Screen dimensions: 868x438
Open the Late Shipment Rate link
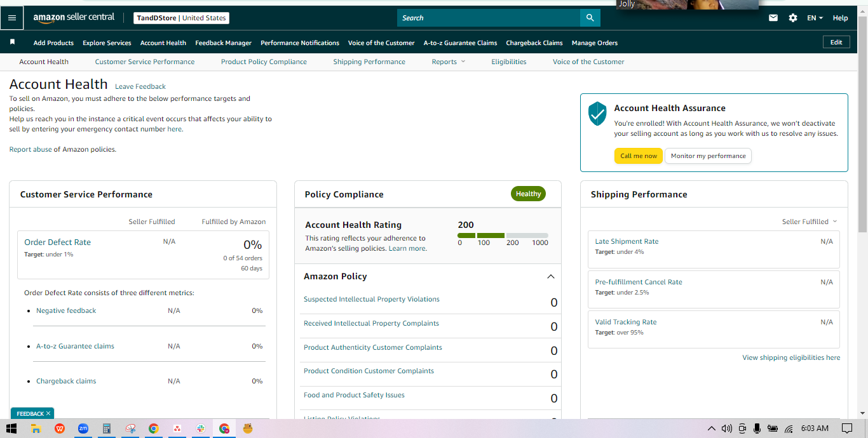point(627,241)
